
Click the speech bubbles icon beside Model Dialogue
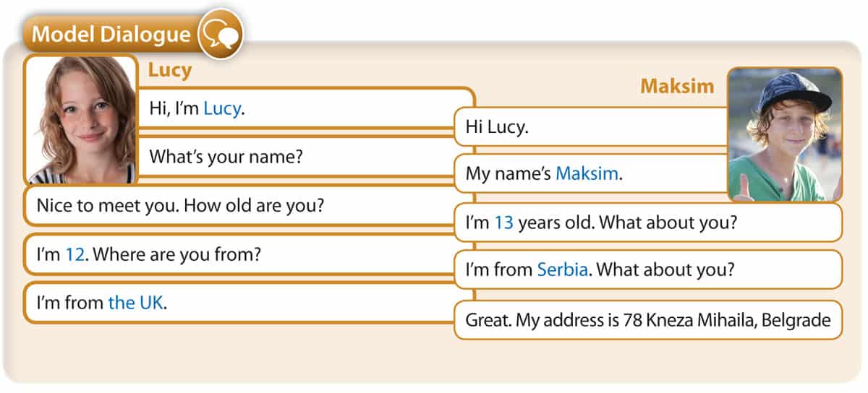pyautogui.click(x=220, y=34)
